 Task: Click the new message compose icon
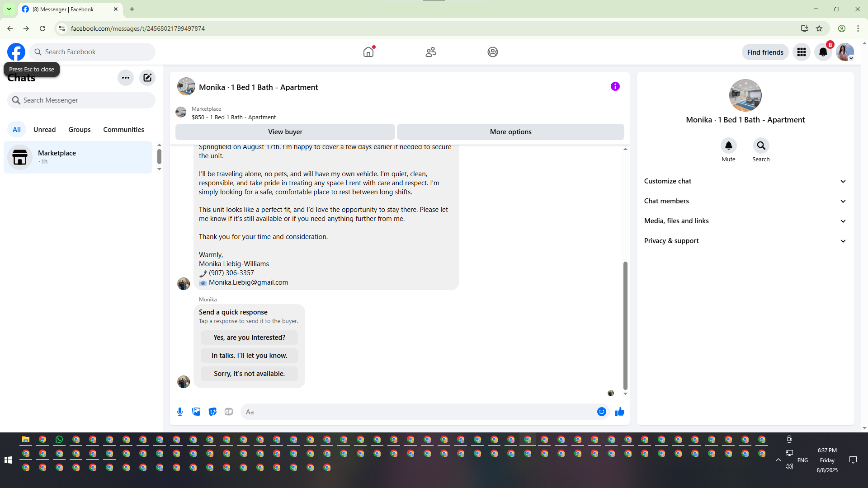(147, 78)
